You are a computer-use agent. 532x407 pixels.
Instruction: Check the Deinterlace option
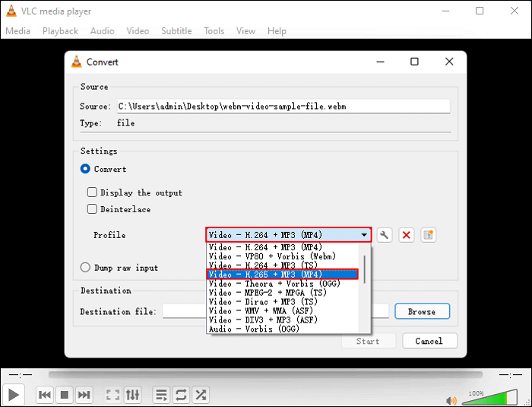(x=92, y=209)
